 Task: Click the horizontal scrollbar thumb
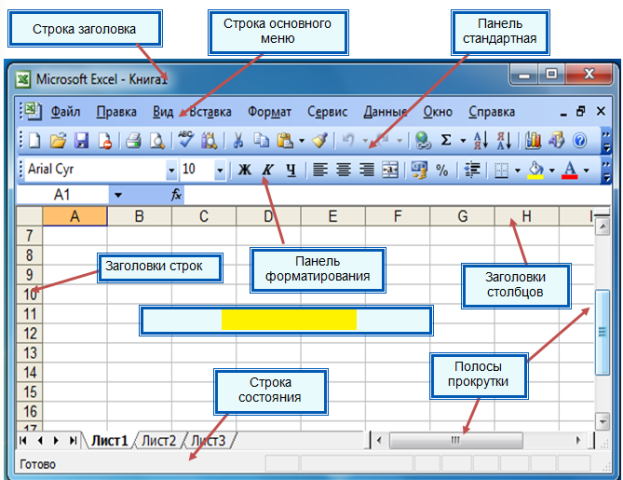456,440
